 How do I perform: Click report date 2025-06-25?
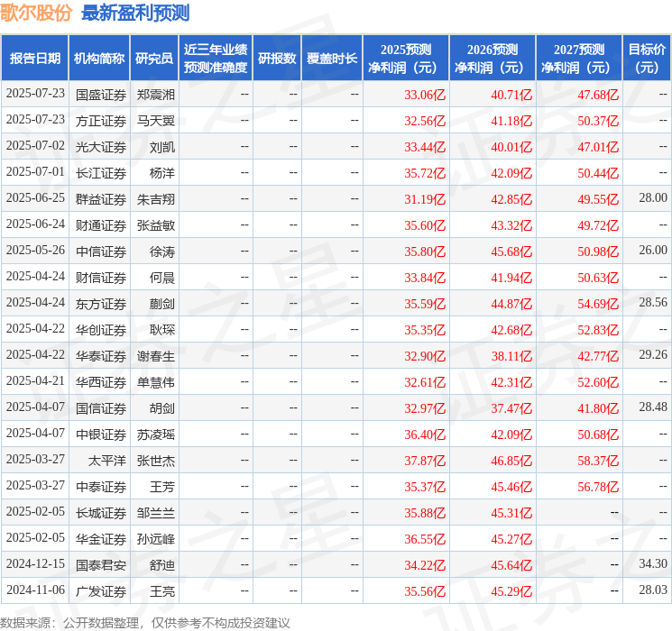[35, 197]
